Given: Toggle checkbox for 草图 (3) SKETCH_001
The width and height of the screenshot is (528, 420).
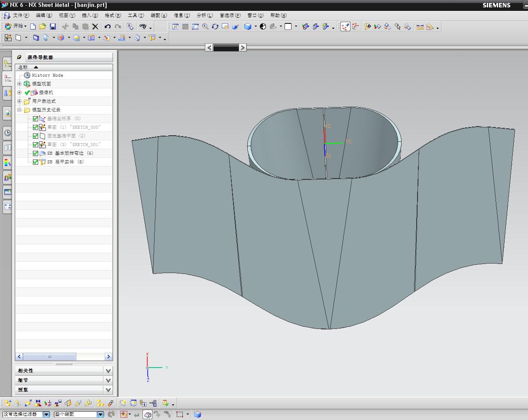Looking at the screenshot, I should [x=36, y=145].
